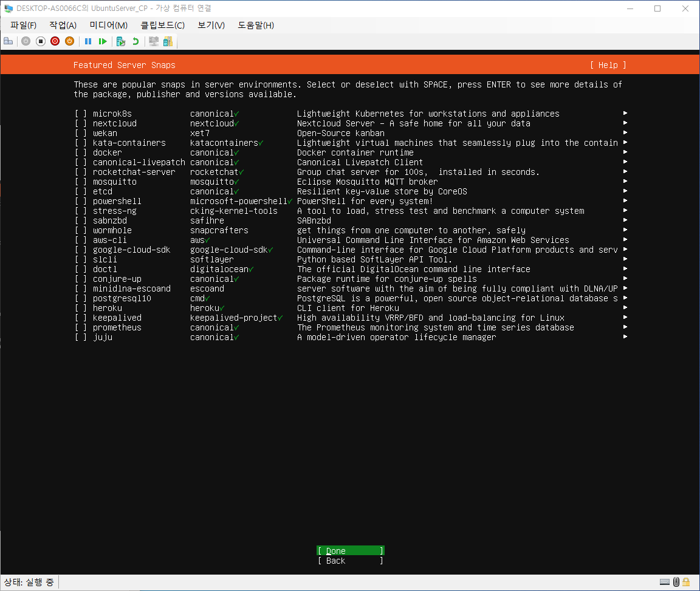
Task: Click the mouse status icon in the status bar
Action: pos(676,582)
